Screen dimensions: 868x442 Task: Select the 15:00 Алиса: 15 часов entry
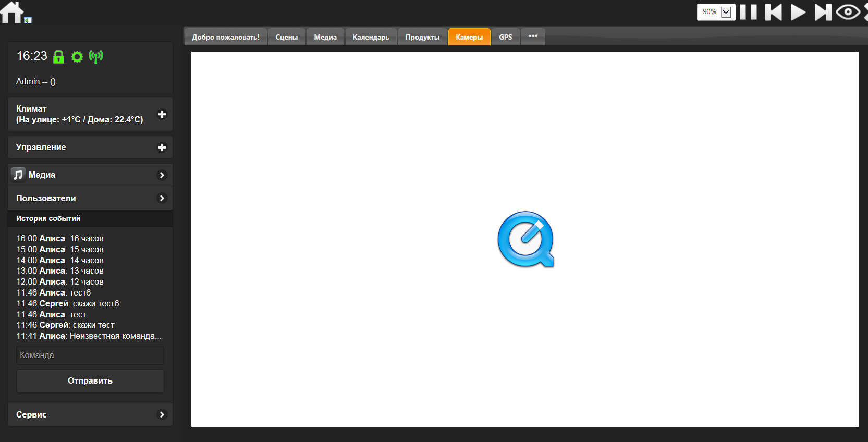(x=60, y=250)
